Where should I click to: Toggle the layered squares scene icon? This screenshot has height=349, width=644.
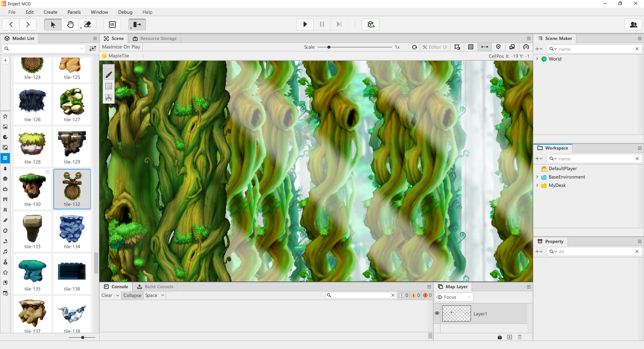[x=512, y=47]
